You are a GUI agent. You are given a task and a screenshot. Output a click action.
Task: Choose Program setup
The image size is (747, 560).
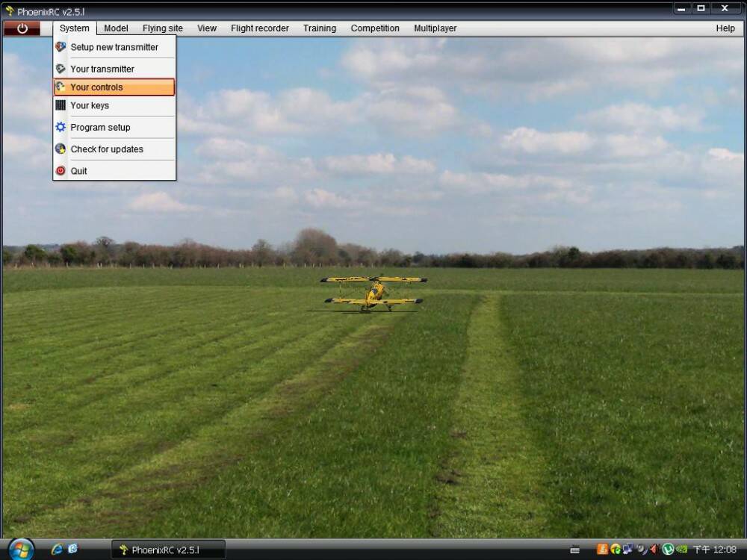[114, 127]
